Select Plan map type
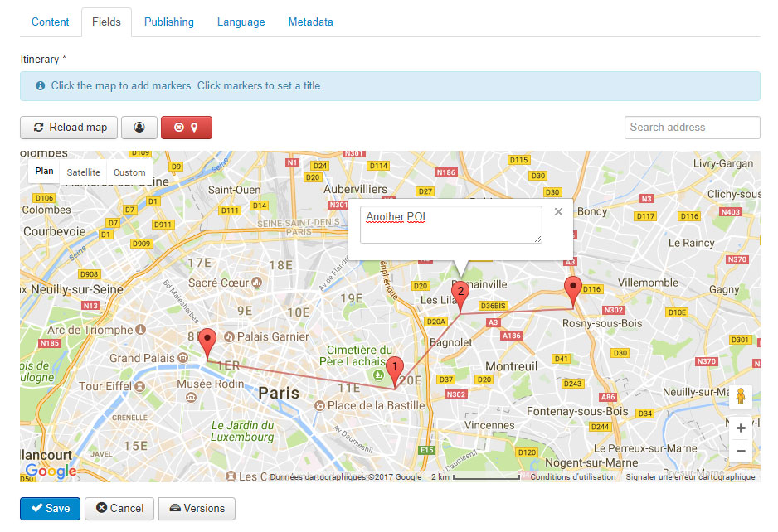The image size is (778, 532). point(44,171)
